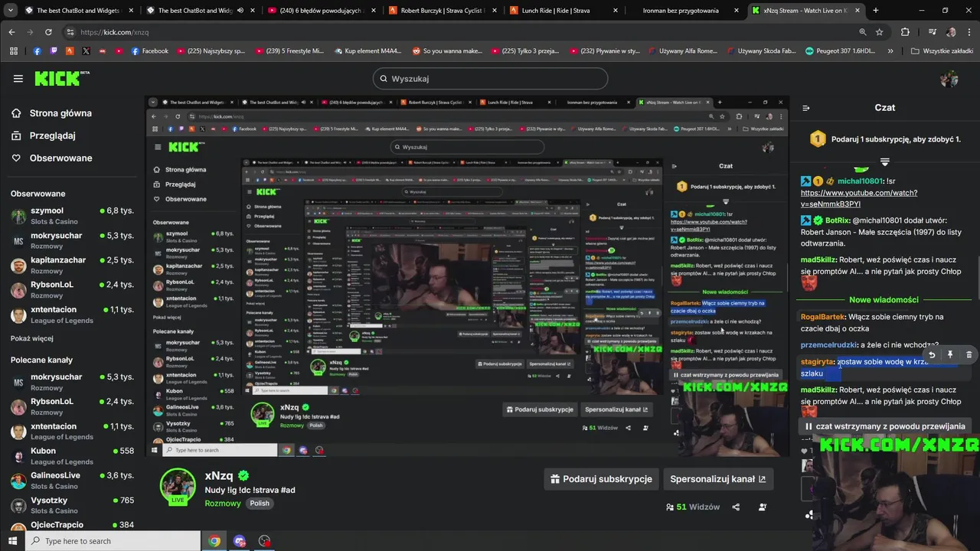
Task: Focus the 'Wyszukaj' search field
Action: point(490,78)
